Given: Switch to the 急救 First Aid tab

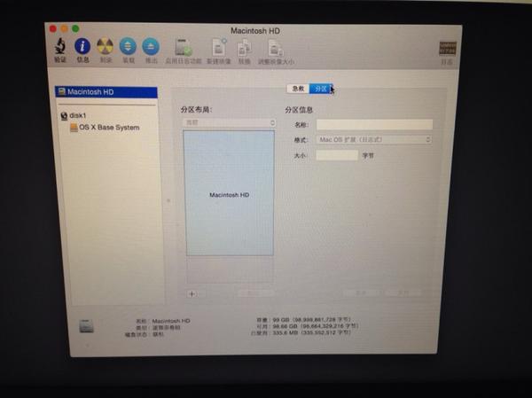Looking at the screenshot, I should pyautogui.click(x=298, y=89).
